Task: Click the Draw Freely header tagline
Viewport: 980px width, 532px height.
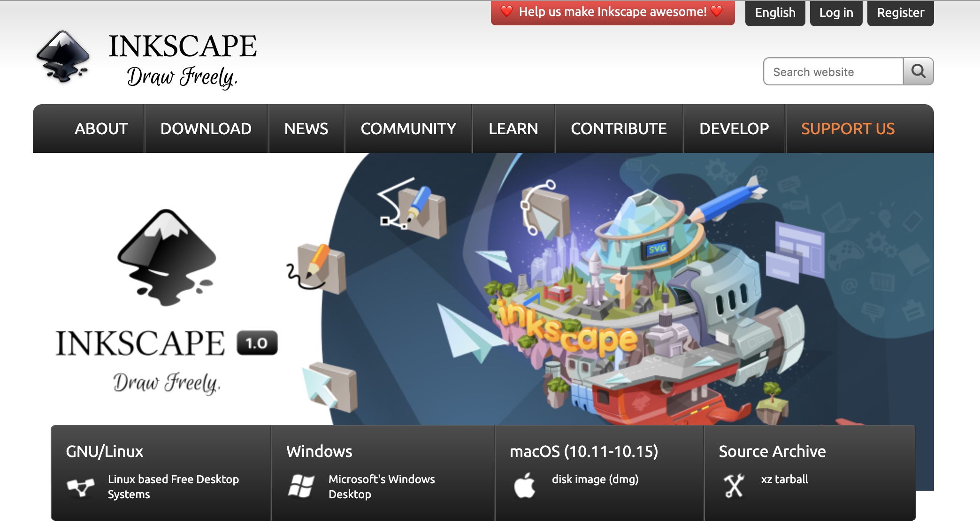Action: (x=182, y=77)
